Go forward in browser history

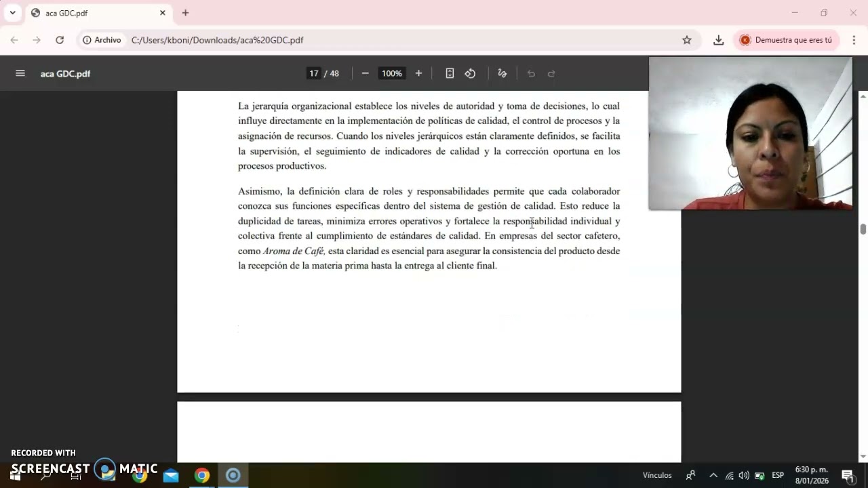(37, 40)
